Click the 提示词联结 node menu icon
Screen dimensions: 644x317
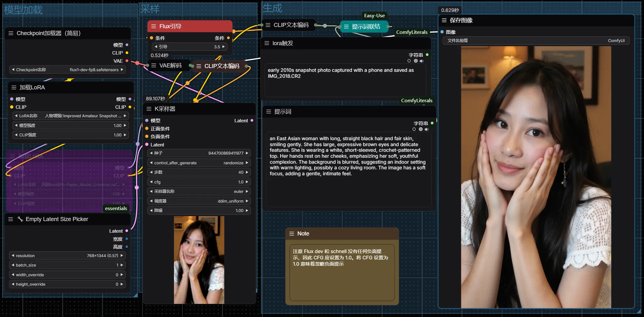(x=346, y=27)
